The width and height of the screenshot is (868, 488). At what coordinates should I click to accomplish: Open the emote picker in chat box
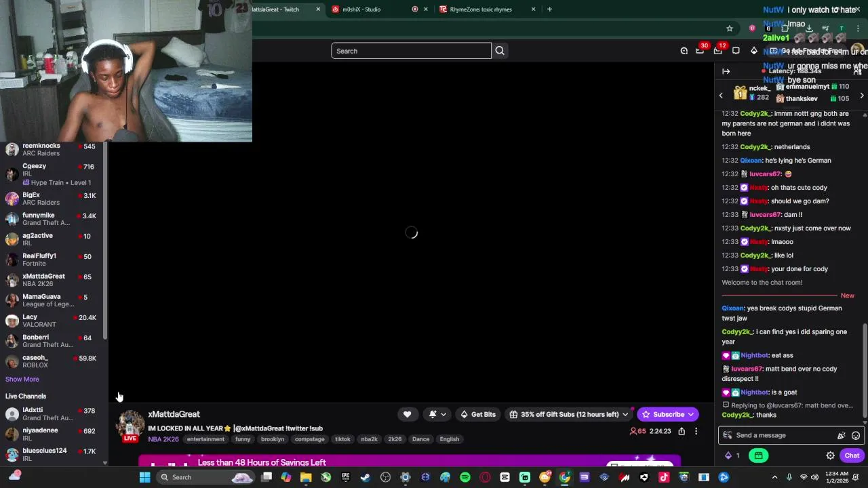(856, 435)
